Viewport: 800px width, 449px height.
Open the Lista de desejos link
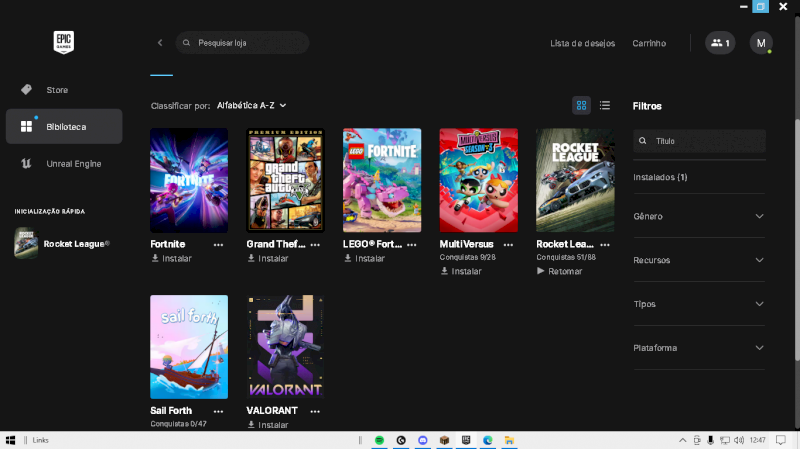click(x=583, y=43)
